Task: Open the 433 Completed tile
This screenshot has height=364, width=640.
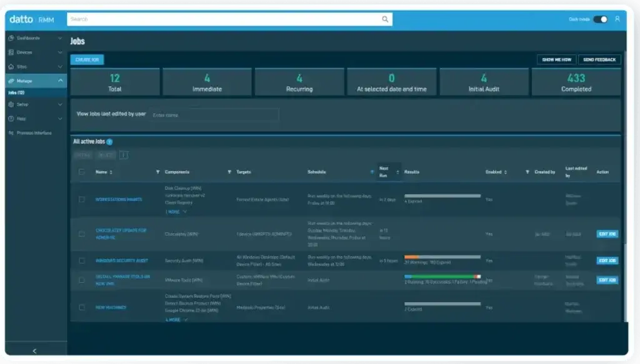Action: 576,82
